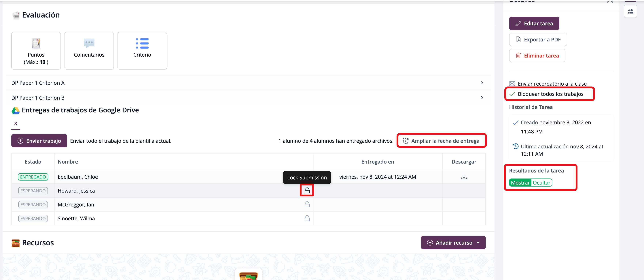644x280 pixels.
Task: Click the lock icon for Howard, Jessica
Action: click(307, 191)
